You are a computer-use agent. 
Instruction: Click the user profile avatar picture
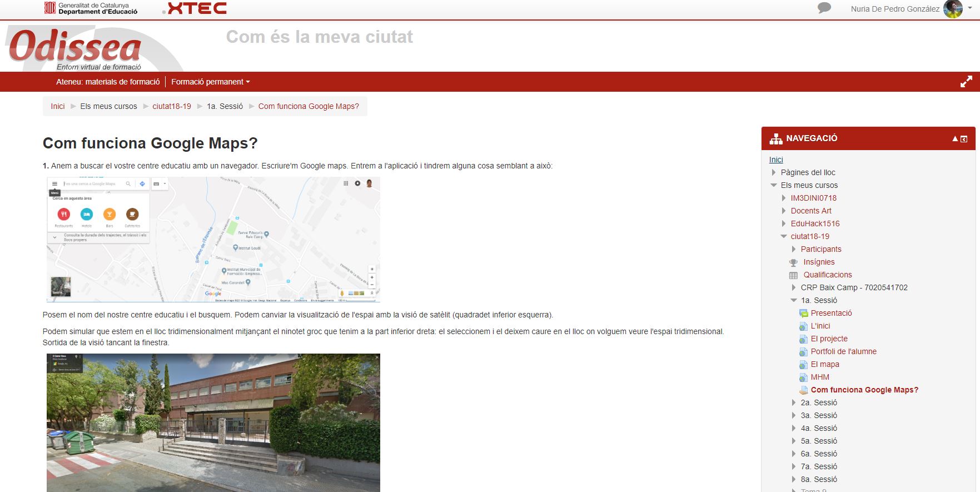pyautogui.click(x=953, y=9)
